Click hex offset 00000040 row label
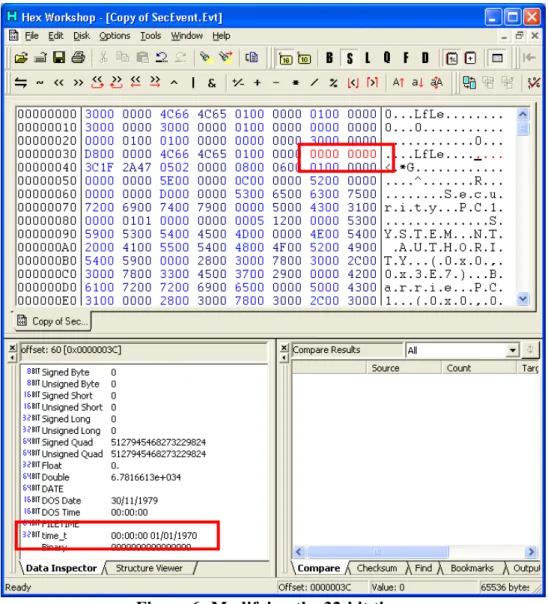The width and height of the screenshot is (548, 604). [x=47, y=168]
